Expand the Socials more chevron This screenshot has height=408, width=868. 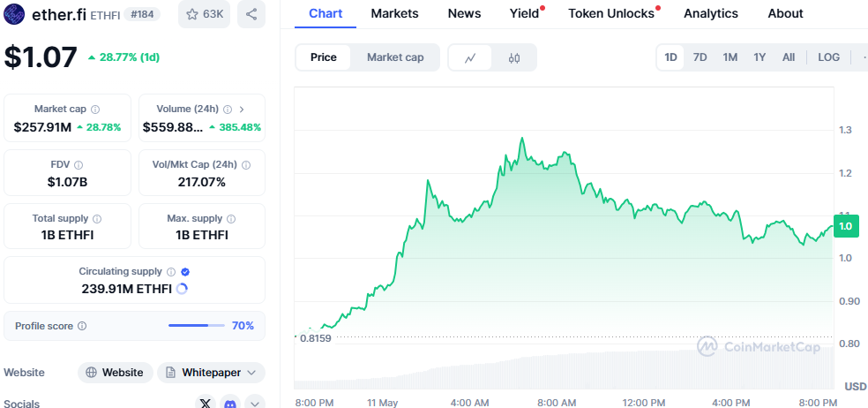point(255,404)
